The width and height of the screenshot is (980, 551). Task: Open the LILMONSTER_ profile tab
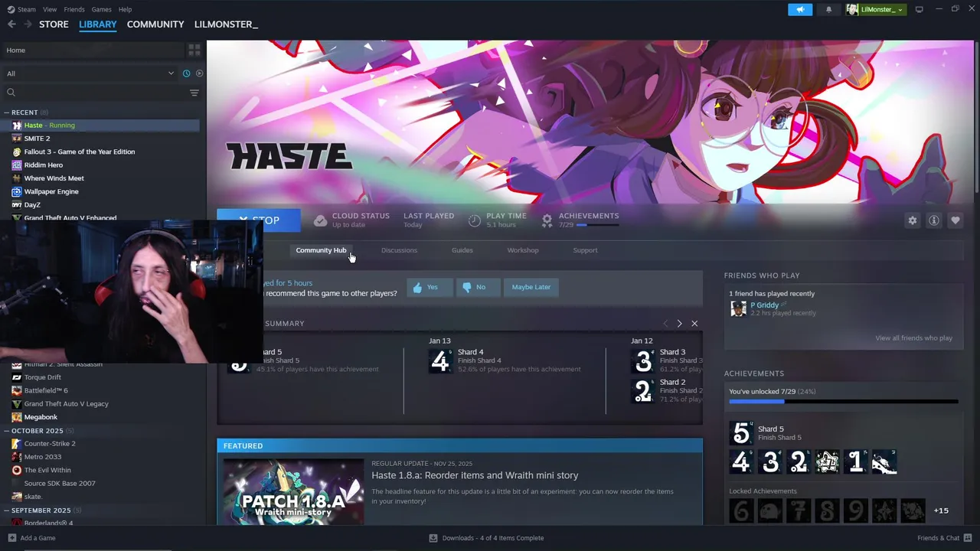tap(226, 24)
